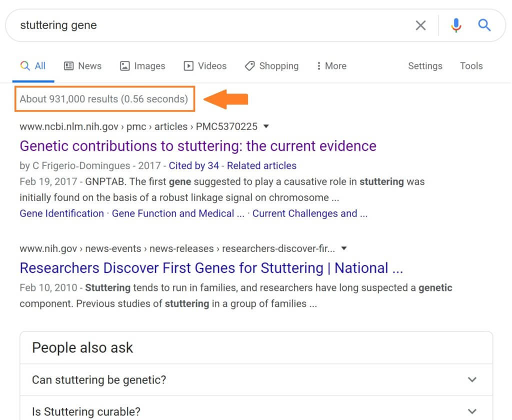This screenshot has width=512, height=420.
Task: Open search Settings
Action: (425, 66)
